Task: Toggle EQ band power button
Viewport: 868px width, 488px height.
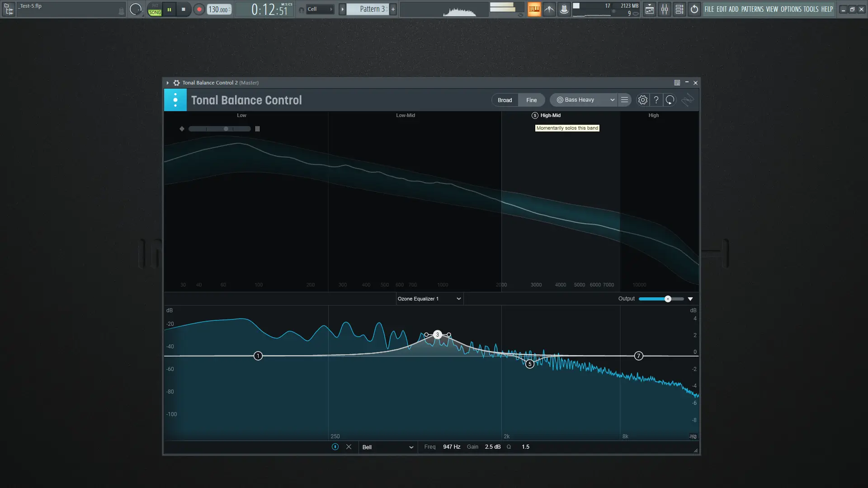Action: [335, 447]
